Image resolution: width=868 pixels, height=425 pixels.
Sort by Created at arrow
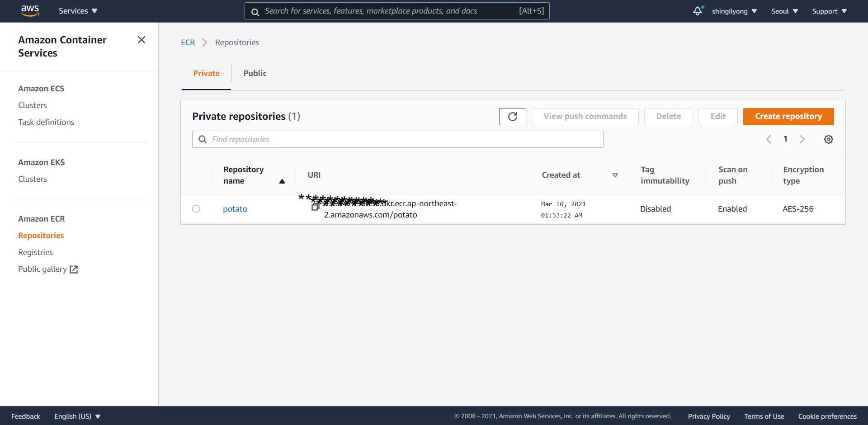pos(615,175)
